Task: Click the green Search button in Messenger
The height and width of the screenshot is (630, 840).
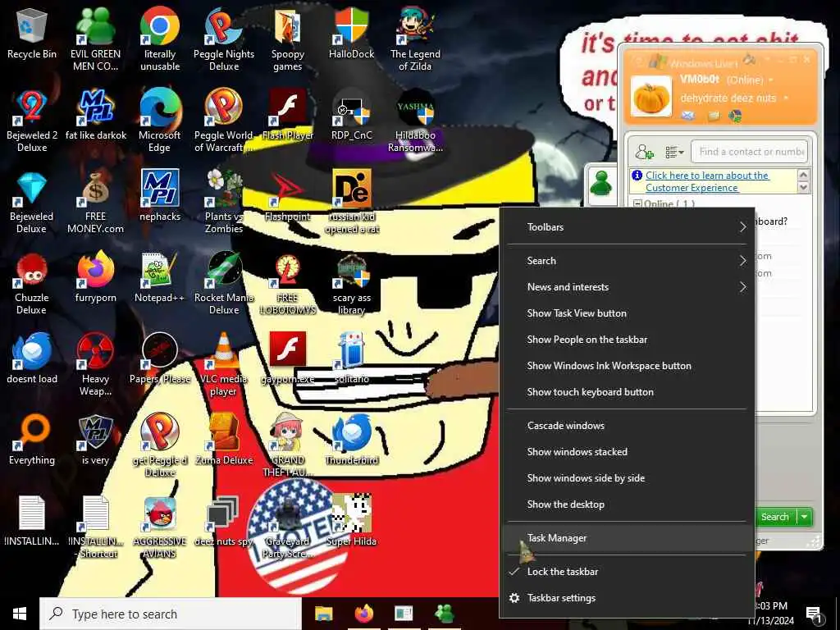Action: tap(775, 517)
